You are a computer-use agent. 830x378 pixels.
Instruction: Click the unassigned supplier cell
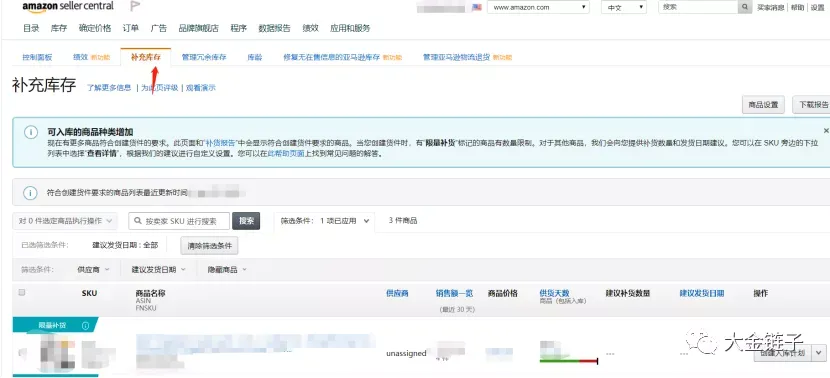tap(406, 353)
